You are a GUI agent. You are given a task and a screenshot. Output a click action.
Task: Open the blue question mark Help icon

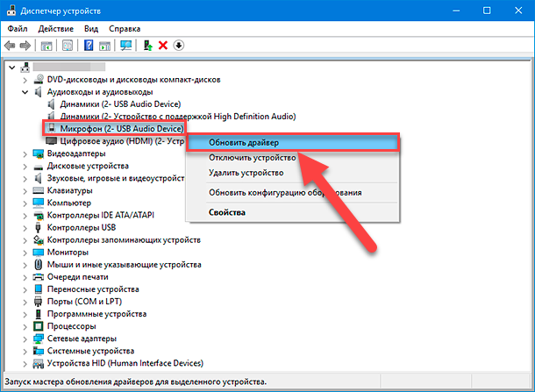click(89, 46)
